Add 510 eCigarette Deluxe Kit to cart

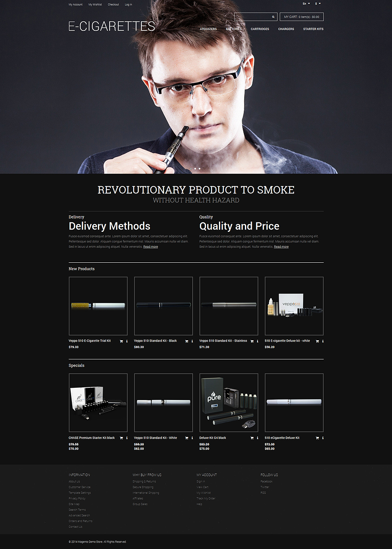pos(317,438)
